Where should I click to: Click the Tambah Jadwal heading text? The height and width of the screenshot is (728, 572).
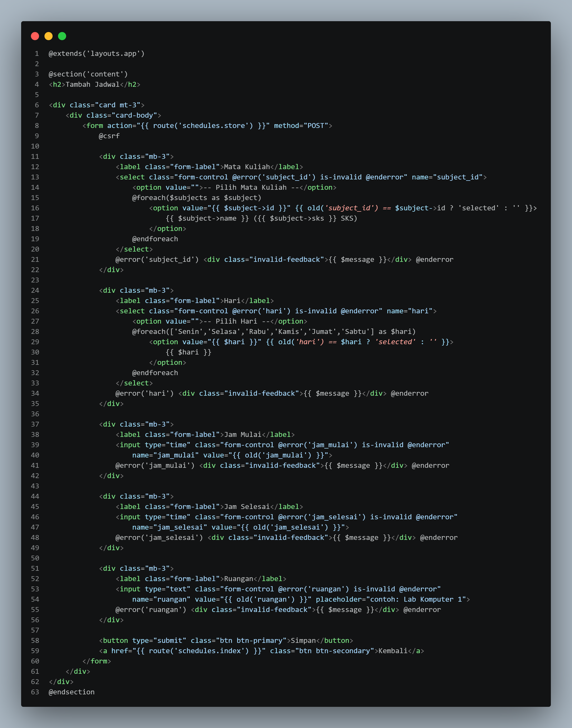coord(93,84)
